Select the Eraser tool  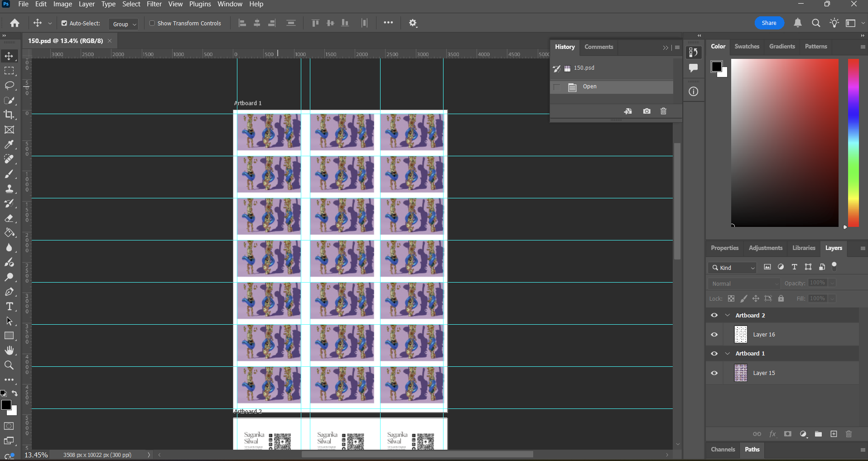(9, 218)
